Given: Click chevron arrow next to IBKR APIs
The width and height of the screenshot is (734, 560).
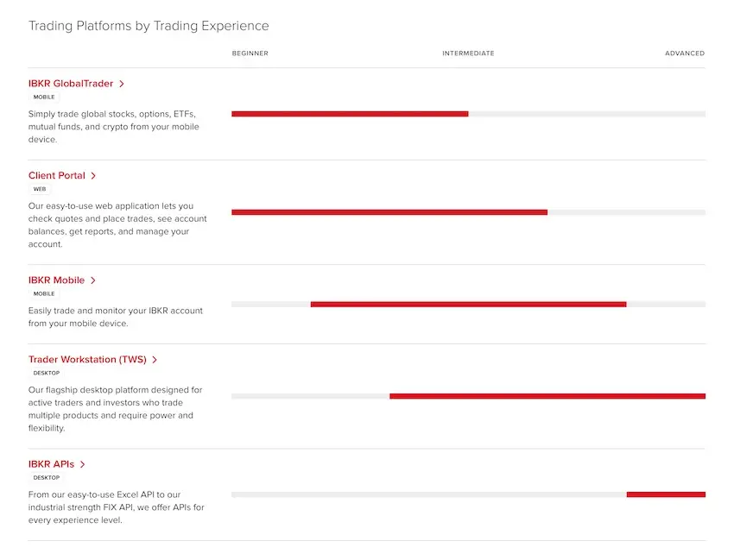Looking at the screenshot, I should [x=82, y=464].
